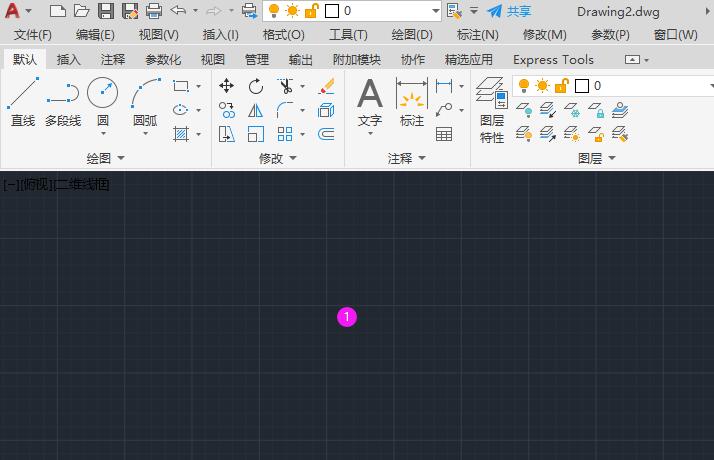Image resolution: width=714 pixels, height=460 pixels.
Task: Click the Erase tool icon
Action: pos(326,86)
